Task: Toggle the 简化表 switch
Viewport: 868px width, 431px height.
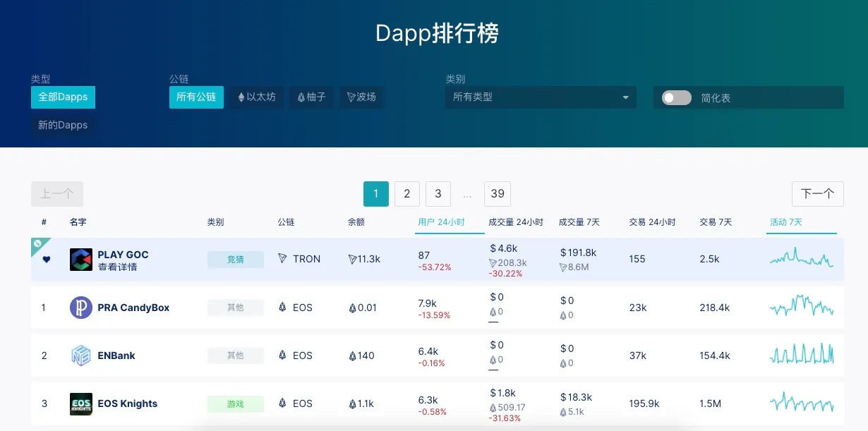Action: [677, 97]
